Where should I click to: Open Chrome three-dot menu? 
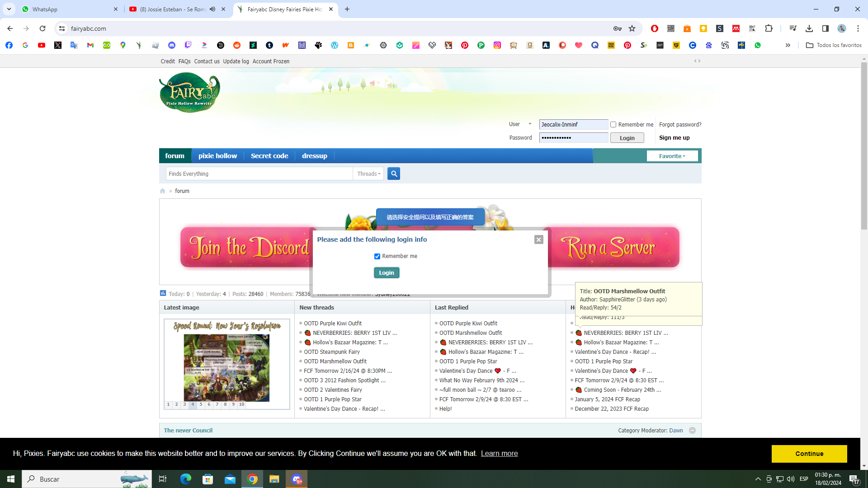coord(858,28)
